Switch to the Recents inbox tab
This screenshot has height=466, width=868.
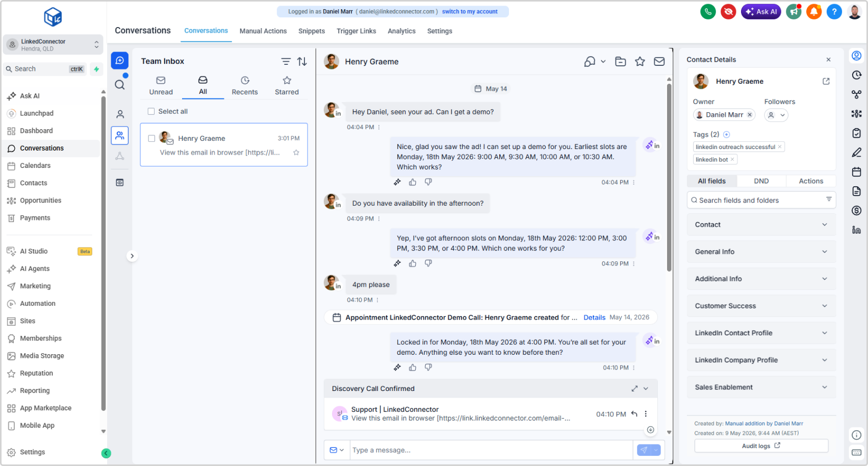pos(245,86)
